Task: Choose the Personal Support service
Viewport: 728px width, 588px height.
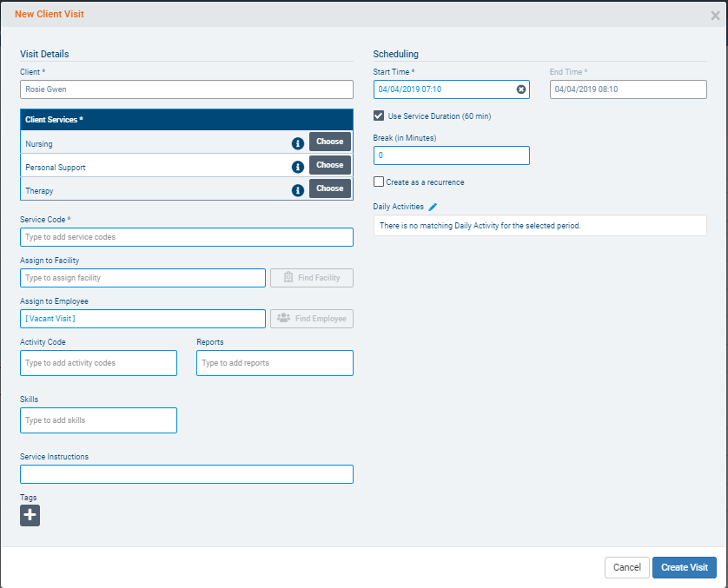Action: [x=329, y=165]
